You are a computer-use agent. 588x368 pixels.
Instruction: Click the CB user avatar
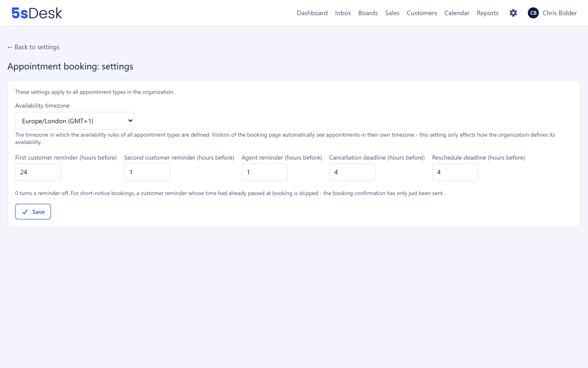[x=533, y=13]
